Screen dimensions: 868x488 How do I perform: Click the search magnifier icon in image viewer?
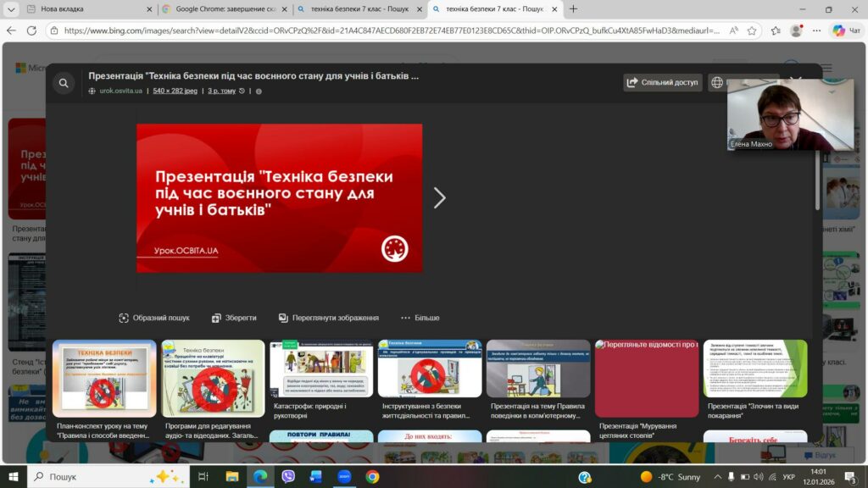pyautogui.click(x=63, y=83)
